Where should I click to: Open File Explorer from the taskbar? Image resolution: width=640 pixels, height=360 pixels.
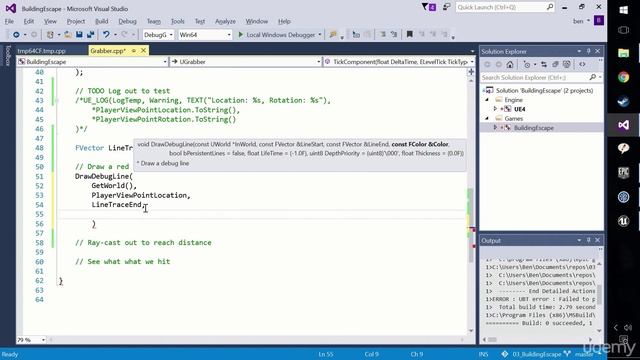623,53
